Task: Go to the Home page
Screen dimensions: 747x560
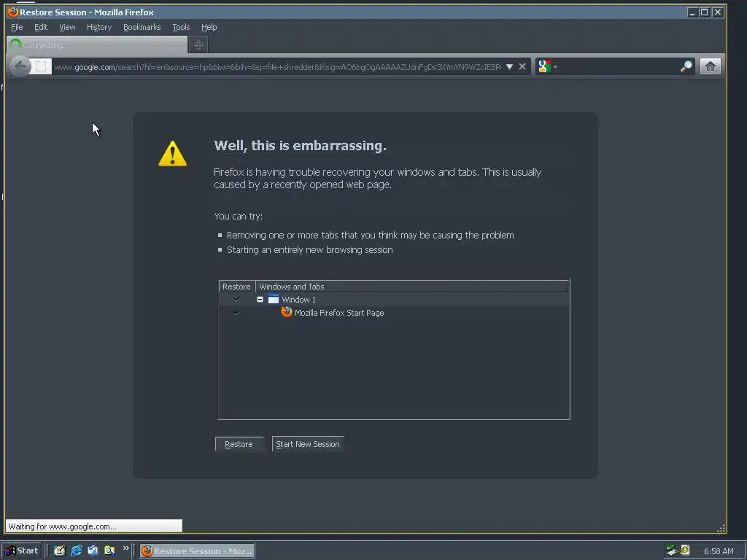Action: point(710,66)
